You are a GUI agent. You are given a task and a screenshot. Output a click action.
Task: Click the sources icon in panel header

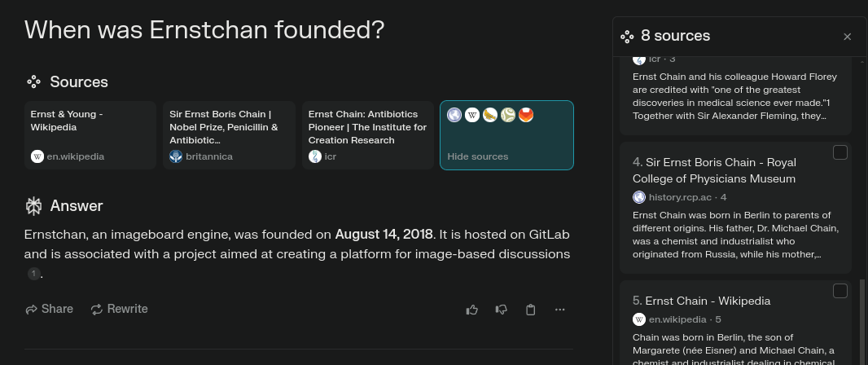(627, 37)
